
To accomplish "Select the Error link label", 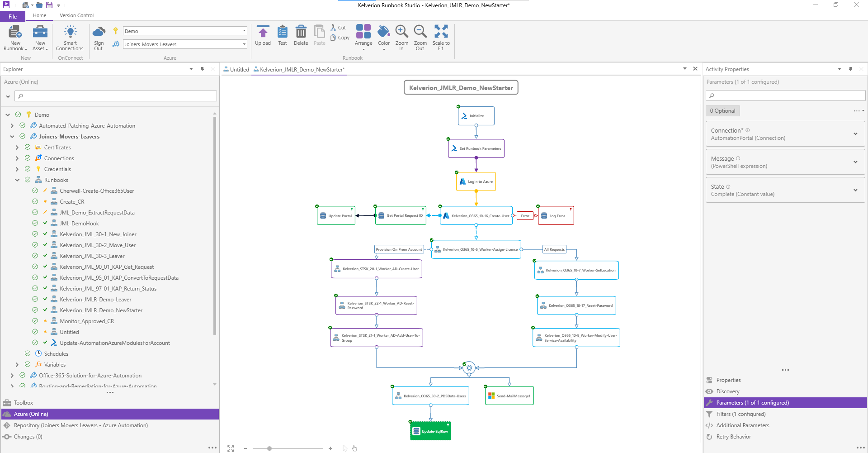I will coord(525,216).
